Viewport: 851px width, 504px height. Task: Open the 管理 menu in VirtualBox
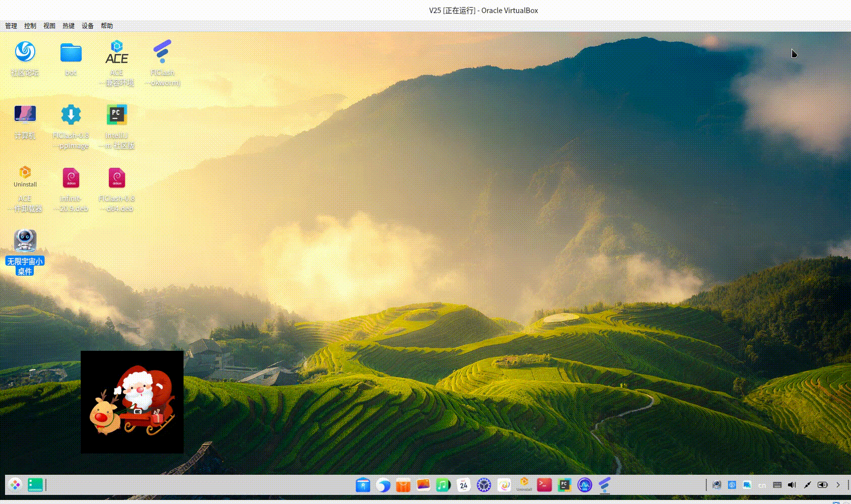point(11,26)
